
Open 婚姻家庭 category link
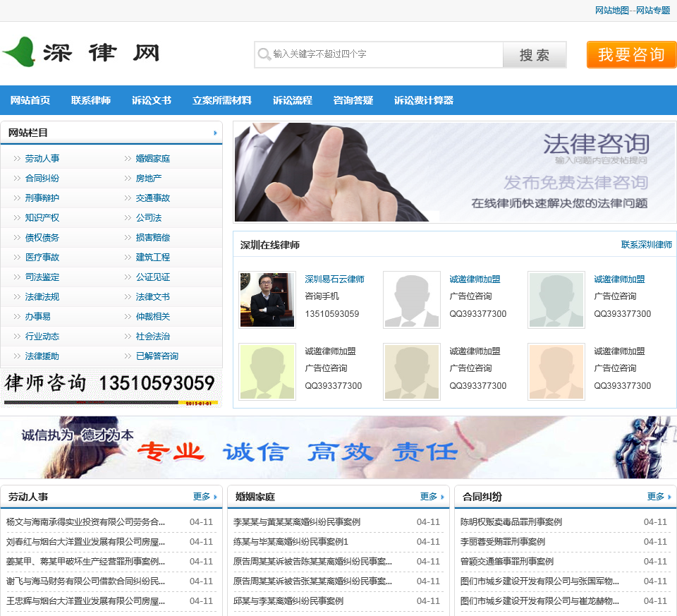point(153,159)
